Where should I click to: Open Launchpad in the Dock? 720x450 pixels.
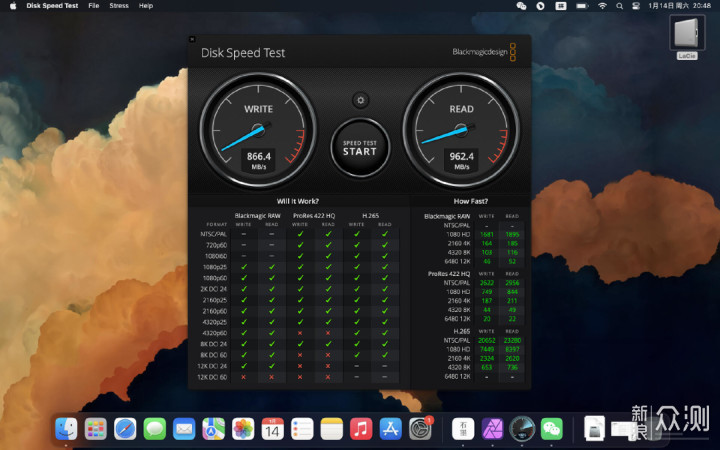tap(96, 429)
